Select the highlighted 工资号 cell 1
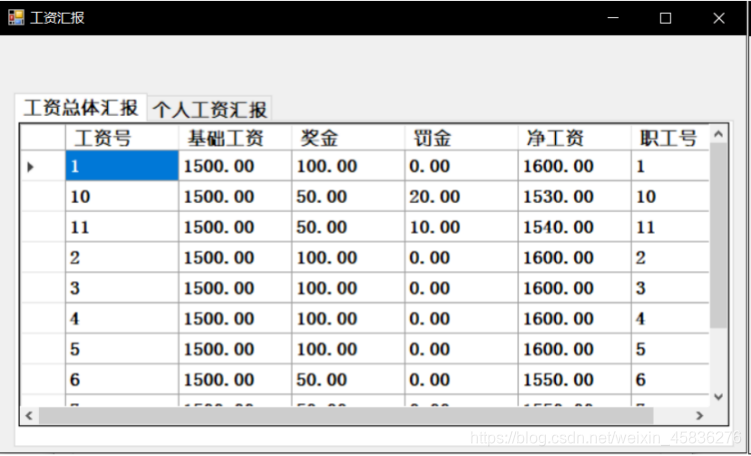751x456 pixels. 122,166
